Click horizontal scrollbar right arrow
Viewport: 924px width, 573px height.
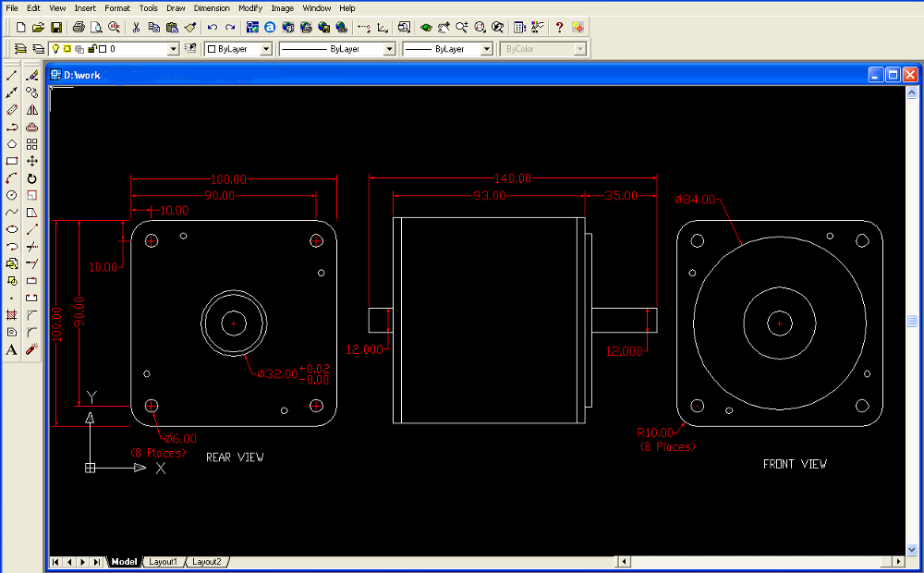tap(899, 562)
